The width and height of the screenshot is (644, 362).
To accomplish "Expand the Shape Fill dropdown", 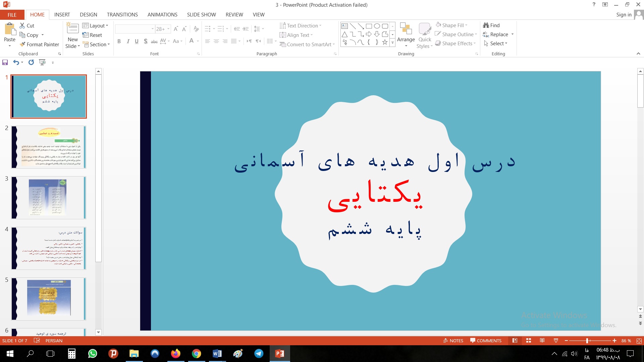I will click(x=466, y=25).
